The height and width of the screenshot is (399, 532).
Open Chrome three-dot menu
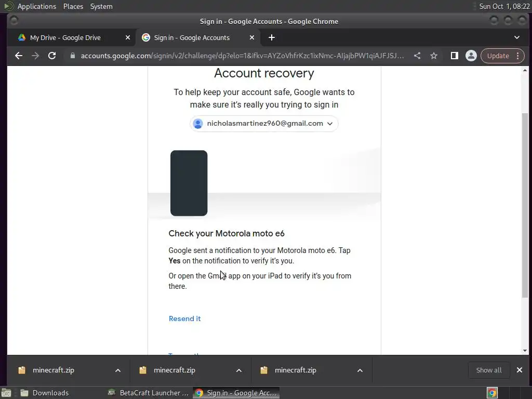click(x=518, y=56)
